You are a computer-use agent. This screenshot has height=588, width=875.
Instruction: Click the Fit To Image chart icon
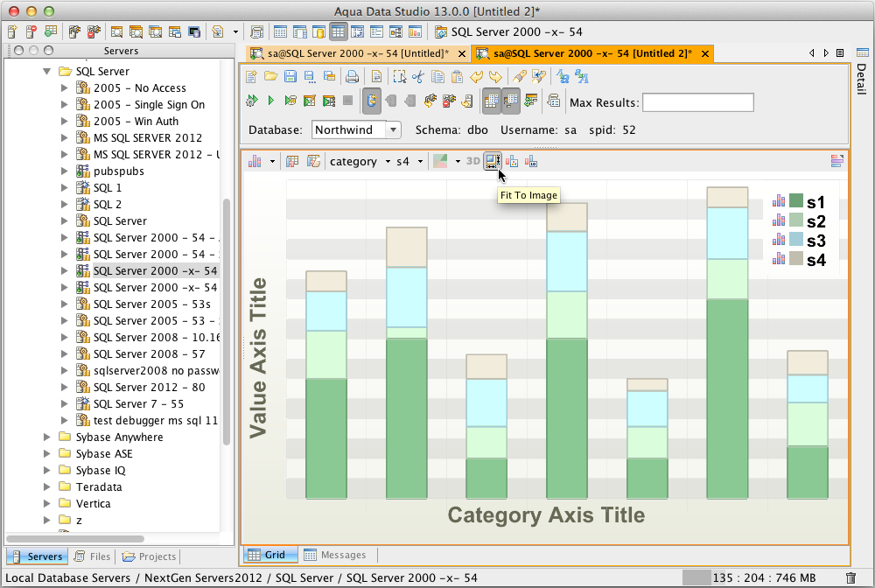[x=492, y=161]
